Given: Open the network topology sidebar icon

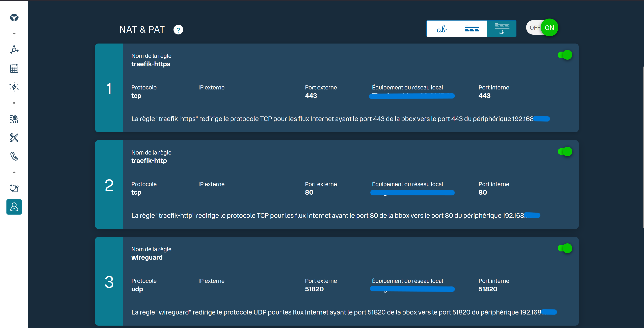Looking at the screenshot, I should 14,50.
